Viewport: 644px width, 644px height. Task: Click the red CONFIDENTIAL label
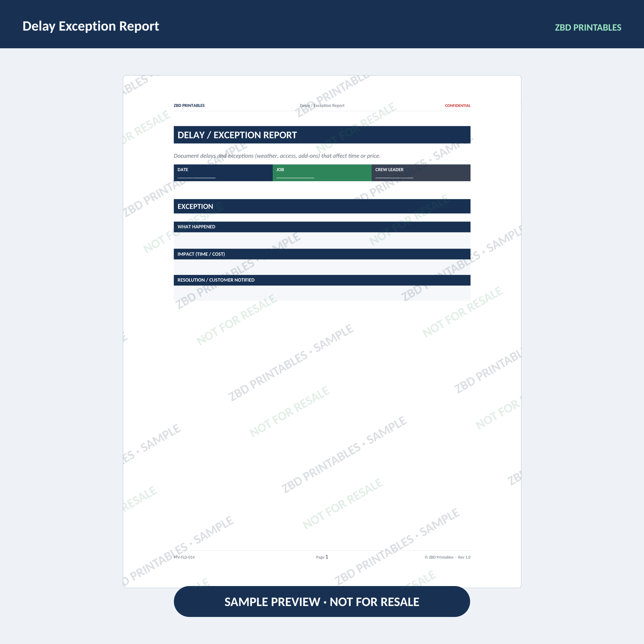point(457,106)
